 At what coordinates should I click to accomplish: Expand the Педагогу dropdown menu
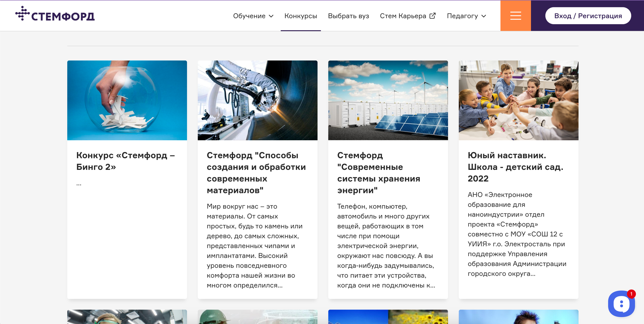point(466,16)
